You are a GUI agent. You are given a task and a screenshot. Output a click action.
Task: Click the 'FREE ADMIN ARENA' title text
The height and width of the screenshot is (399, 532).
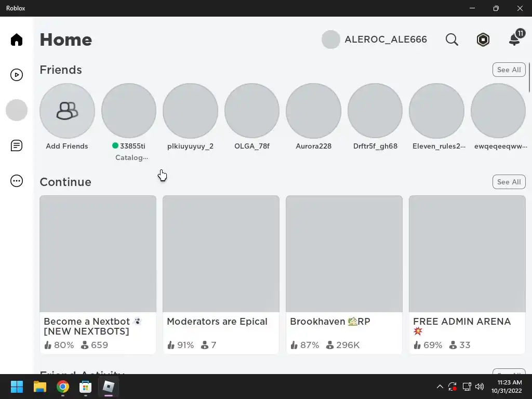462,321
